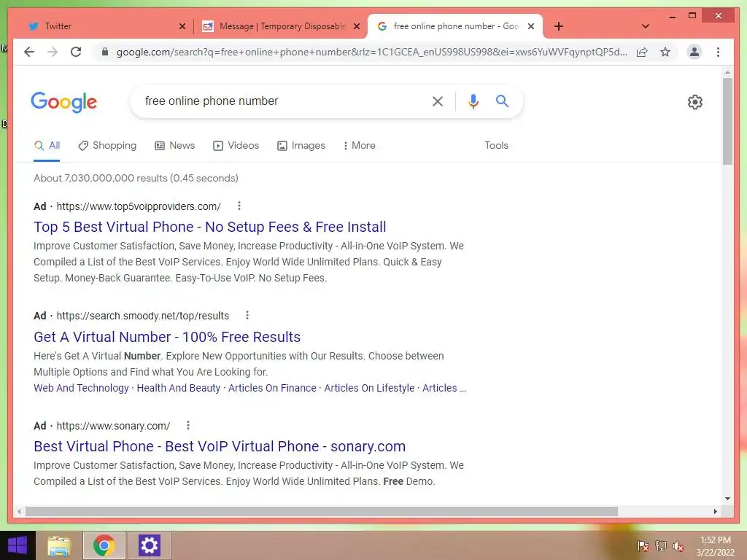This screenshot has height=560, width=747.
Task: Open Settings gear app on taskbar
Action: coord(149,545)
